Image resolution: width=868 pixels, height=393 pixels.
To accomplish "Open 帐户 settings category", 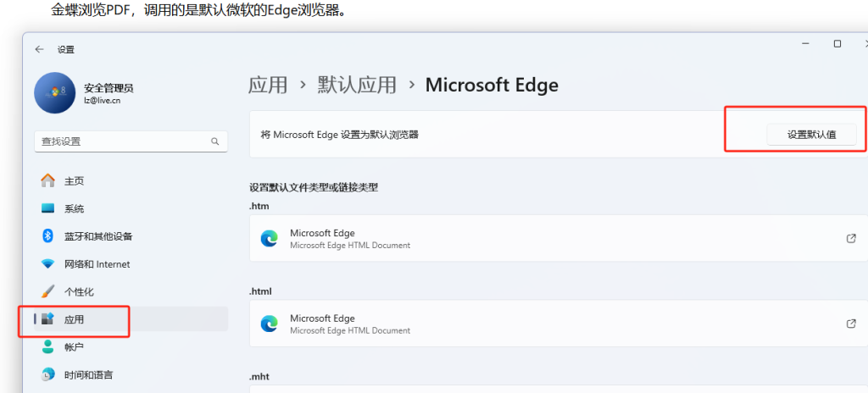I will [131, 347].
